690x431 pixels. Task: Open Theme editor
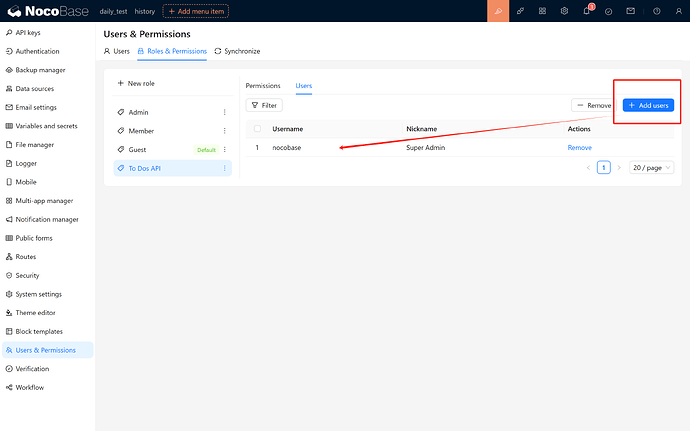48,313
